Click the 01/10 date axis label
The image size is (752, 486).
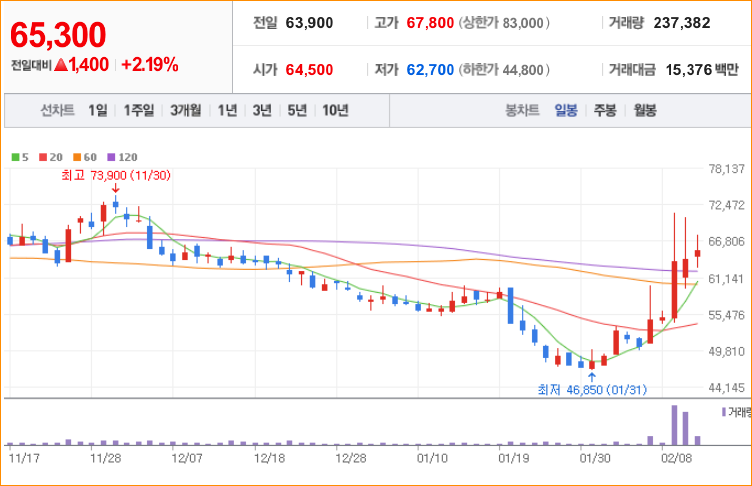432,458
